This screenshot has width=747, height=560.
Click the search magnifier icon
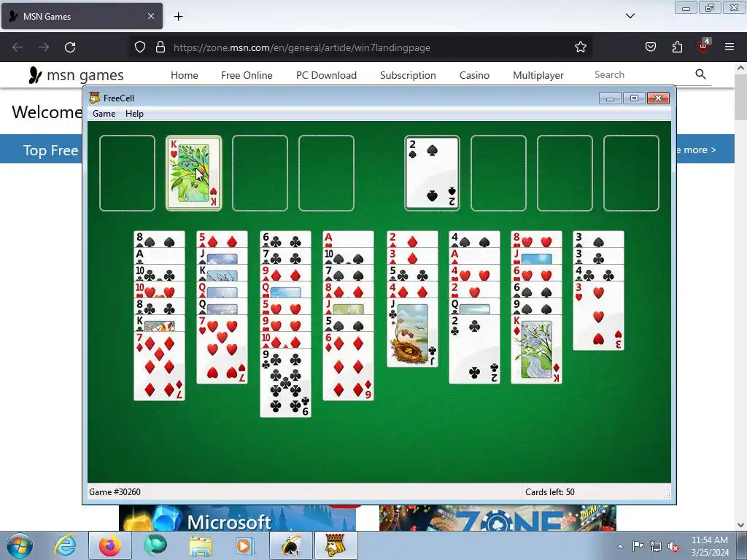pos(700,74)
